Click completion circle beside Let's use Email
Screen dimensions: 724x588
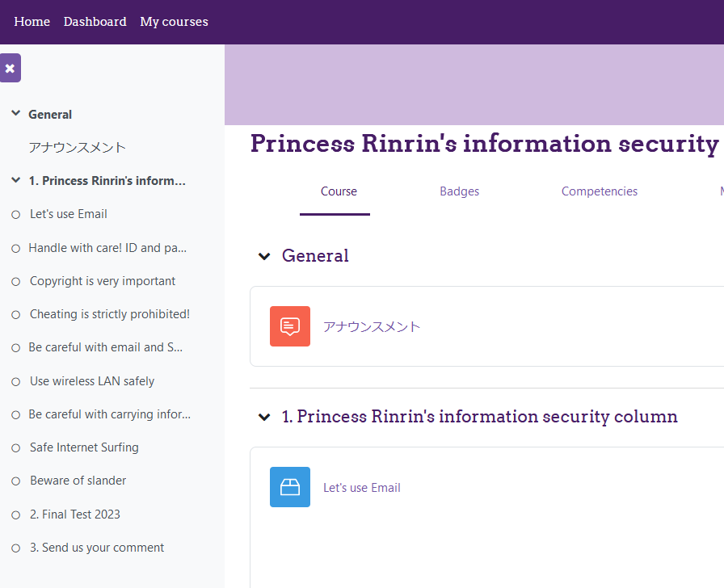(15, 215)
